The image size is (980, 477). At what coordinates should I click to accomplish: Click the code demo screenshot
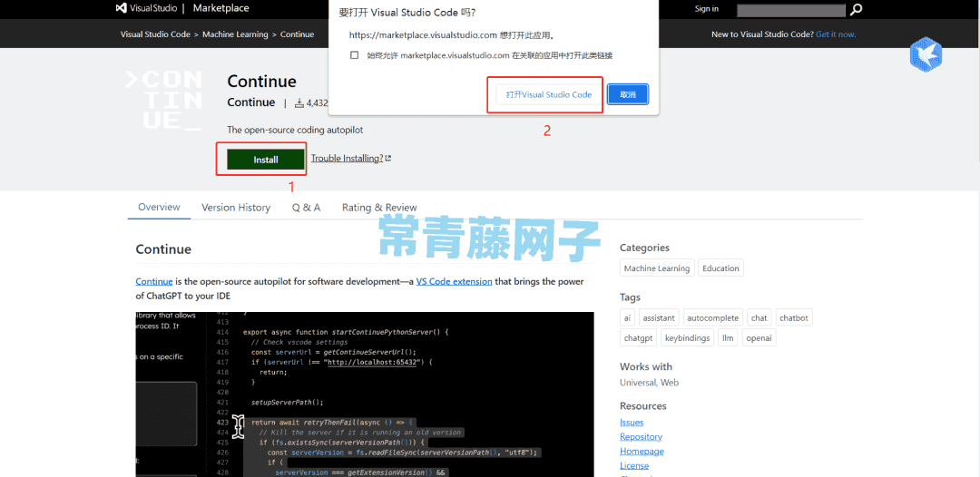365,394
